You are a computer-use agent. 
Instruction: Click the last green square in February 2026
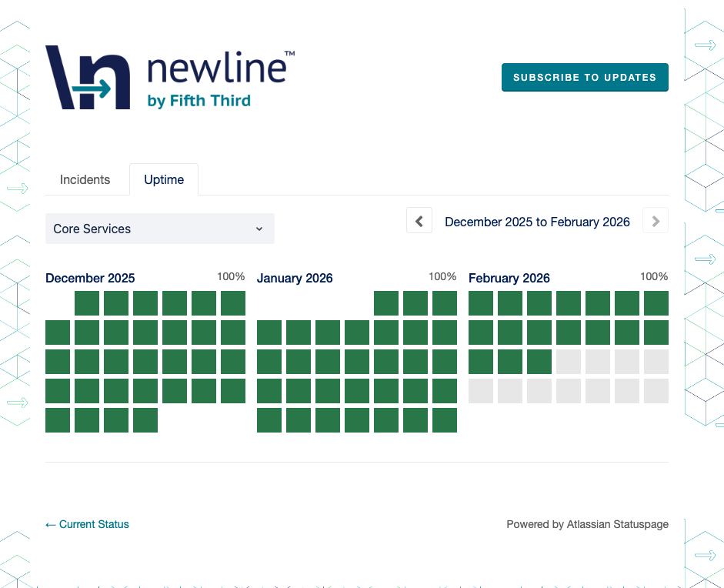pyautogui.click(x=539, y=362)
